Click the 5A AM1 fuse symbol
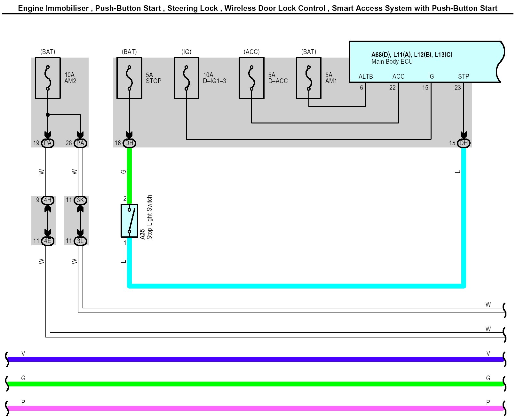Screen dimensions: 516x420 coord(308,78)
